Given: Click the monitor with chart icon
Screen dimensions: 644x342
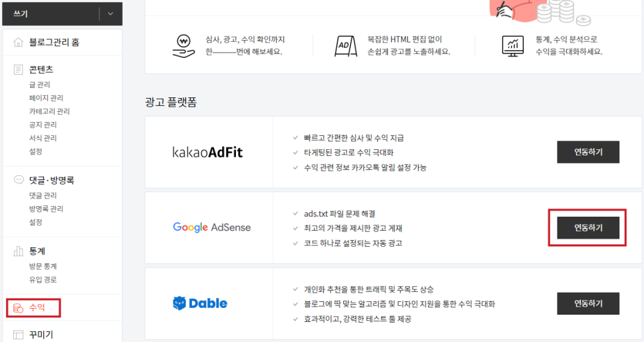Looking at the screenshot, I should (513, 45).
